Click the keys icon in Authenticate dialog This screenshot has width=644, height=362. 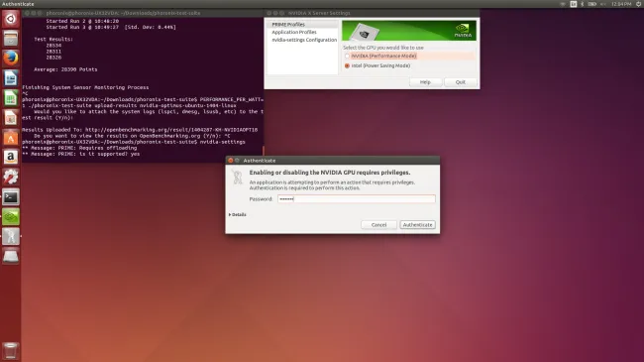[x=238, y=178]
